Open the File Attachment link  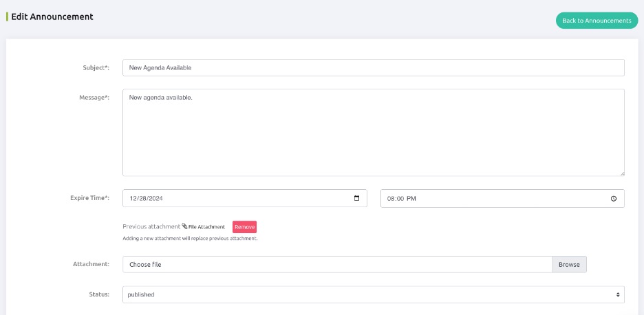(x=206, y=227)
